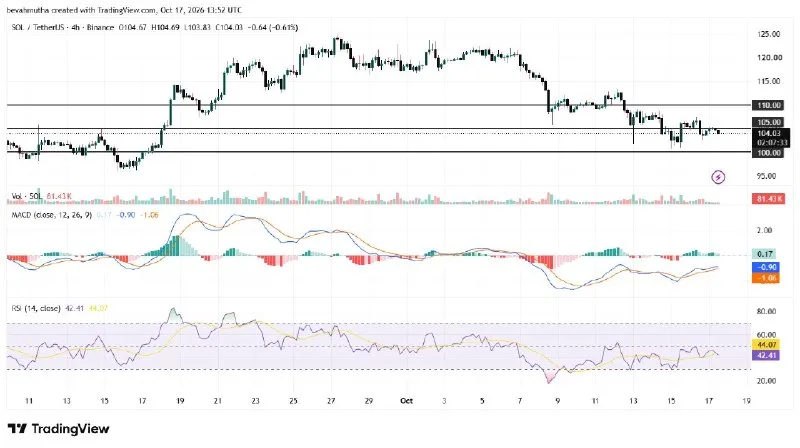Click the 95.00 price axis label
Screen dimensions: 800x448
pyautogui.click(x=766, y=176)
